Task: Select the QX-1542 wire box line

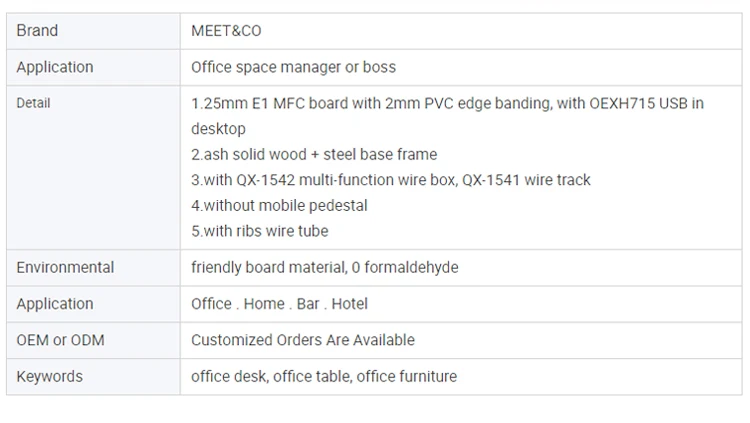Action: [391, 180]
